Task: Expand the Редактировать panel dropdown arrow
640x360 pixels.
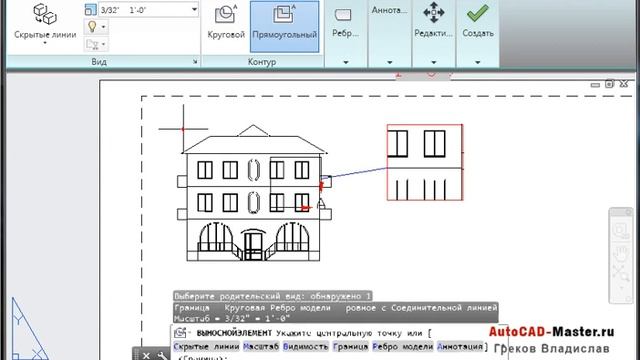Action: click(433, 62)
